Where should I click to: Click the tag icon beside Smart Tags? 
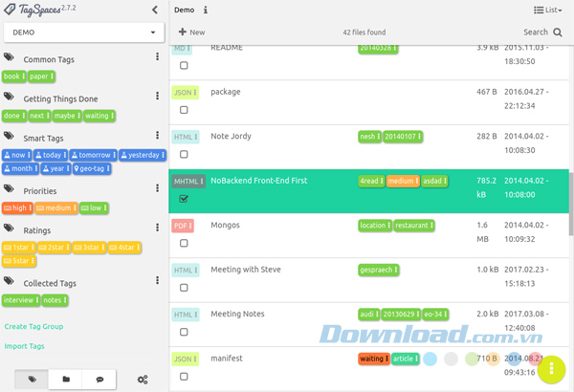pos(9,136)
